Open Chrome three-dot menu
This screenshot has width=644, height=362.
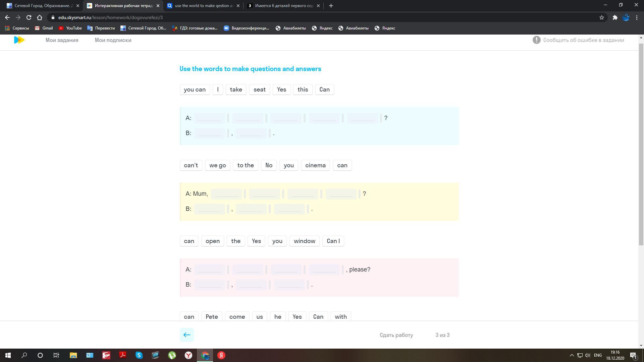637,17
